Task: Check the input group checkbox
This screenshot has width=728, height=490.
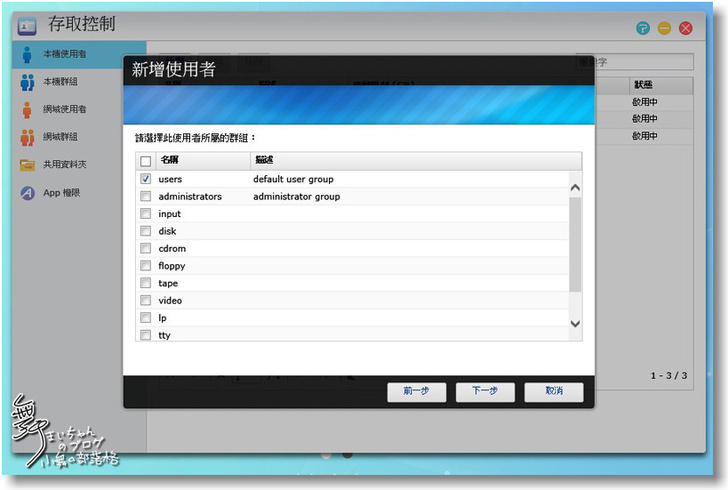Action: [x=145, y=213]
